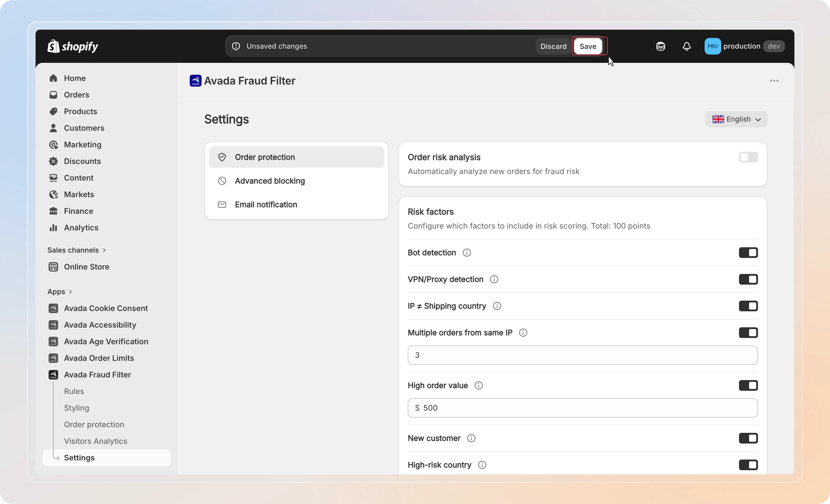Viewport: 830px width, 504px height.
Task: Expand the Sales channels section
Action: point(77,250)
